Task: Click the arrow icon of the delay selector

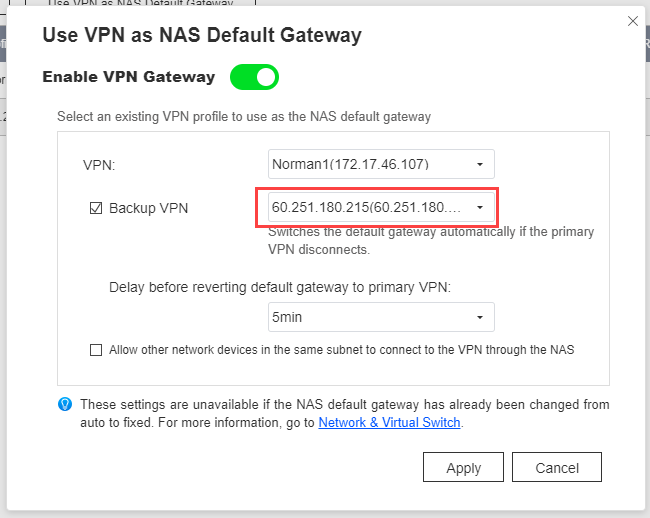Action: 480,317
